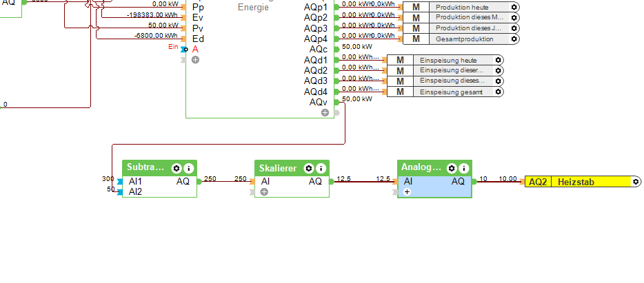The width and height of the screenshot is (644, 283).
Task: Click the M symbol of Produktion heute
Action: pyautogui.click(x=416, y=8)
